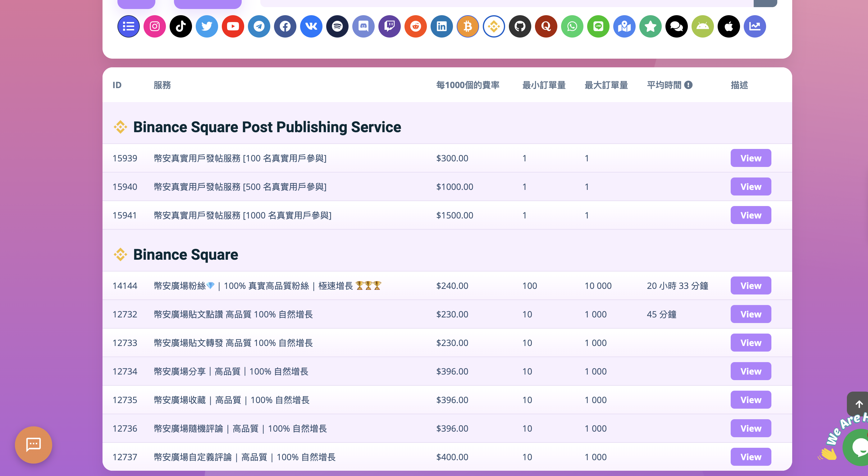Open View details for service 12734

click(750, 371)
